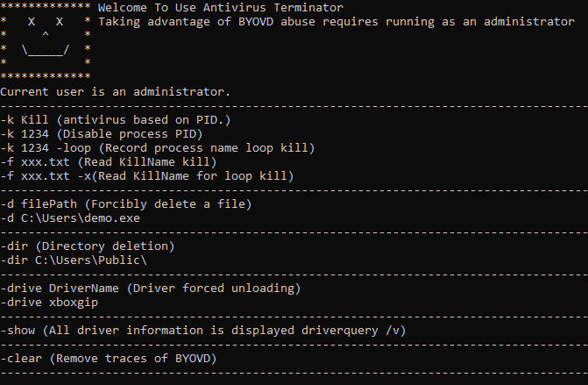Click the "Welcome To Use Antivirus Terminator" heading
Image resolution: width=588 pixels, height=385 pixels.
pos(221,8)
